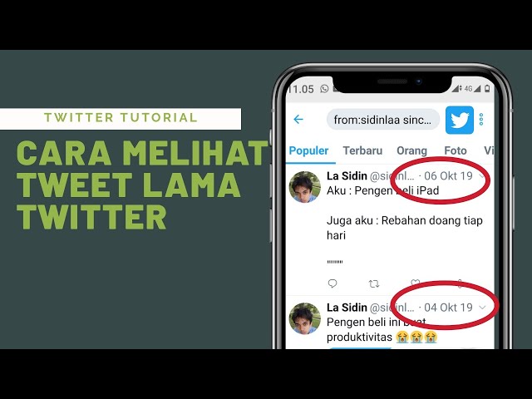532x399 pixels.
Task: Like the Pengen beli iPad tweet
Action: click(416, 283)
